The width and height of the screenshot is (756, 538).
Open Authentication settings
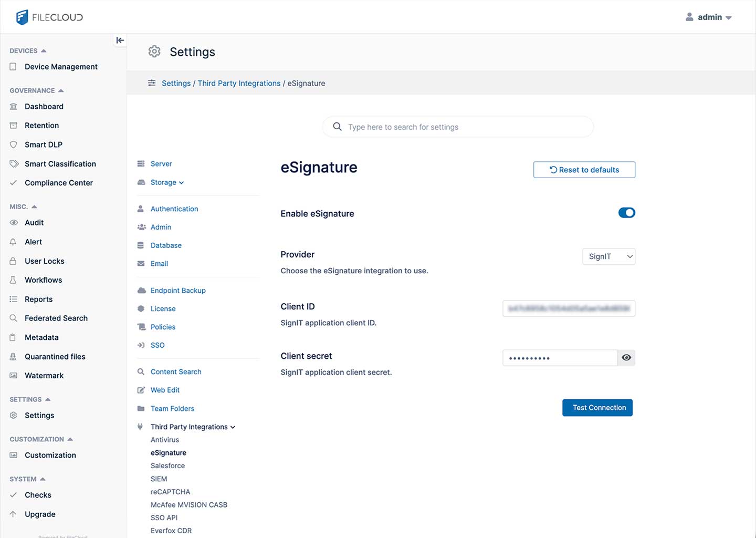[174, 209]
